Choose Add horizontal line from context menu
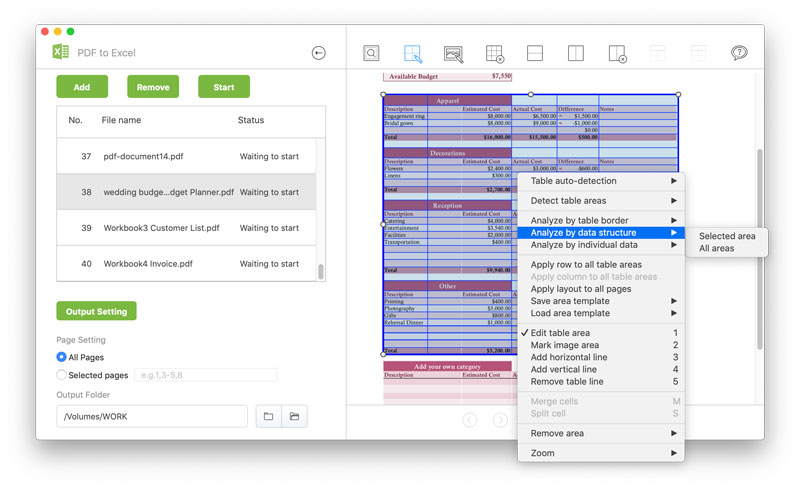 coord(601,357)
